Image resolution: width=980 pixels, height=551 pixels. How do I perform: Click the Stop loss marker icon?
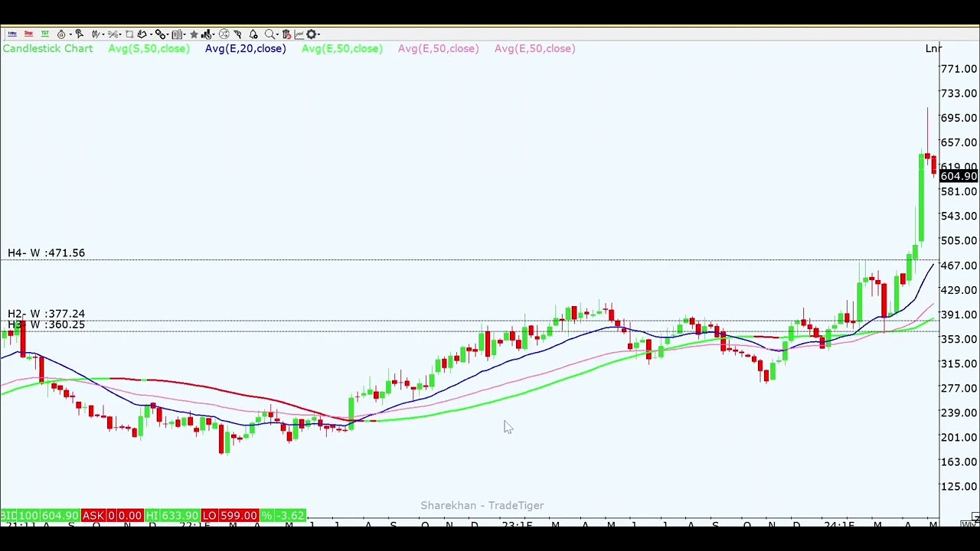(28, 34)
